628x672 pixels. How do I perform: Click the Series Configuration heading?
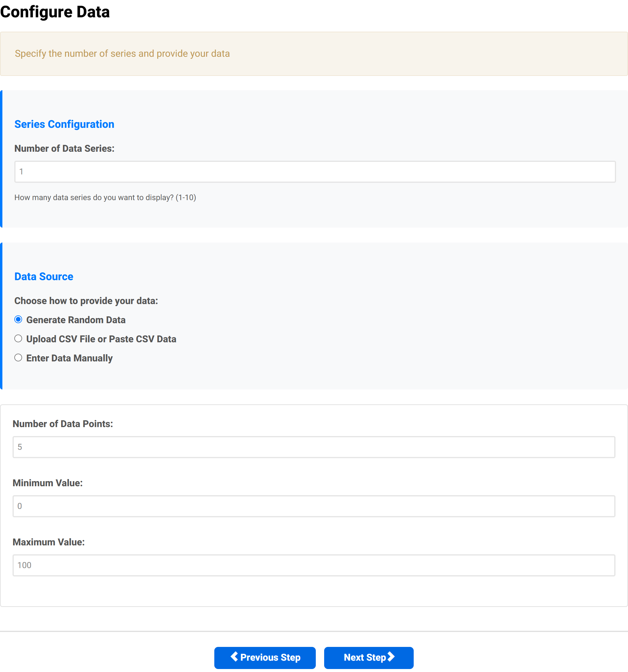click(64, 124)
